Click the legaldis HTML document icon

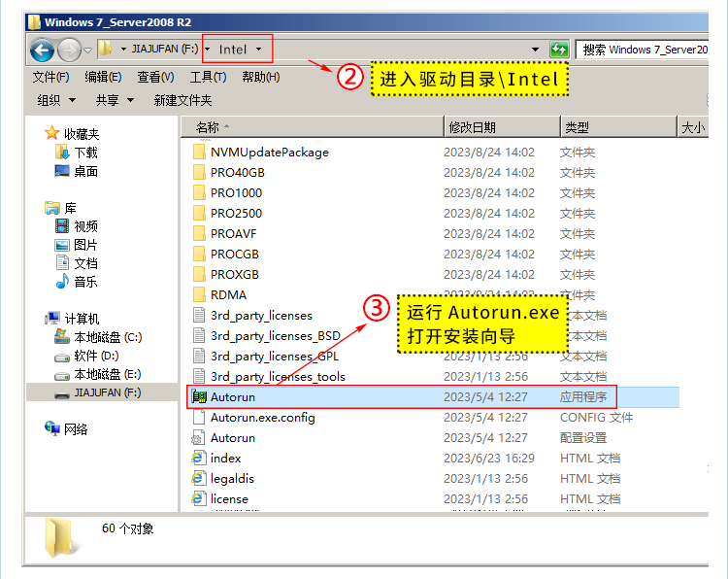[x=198, y=479]
